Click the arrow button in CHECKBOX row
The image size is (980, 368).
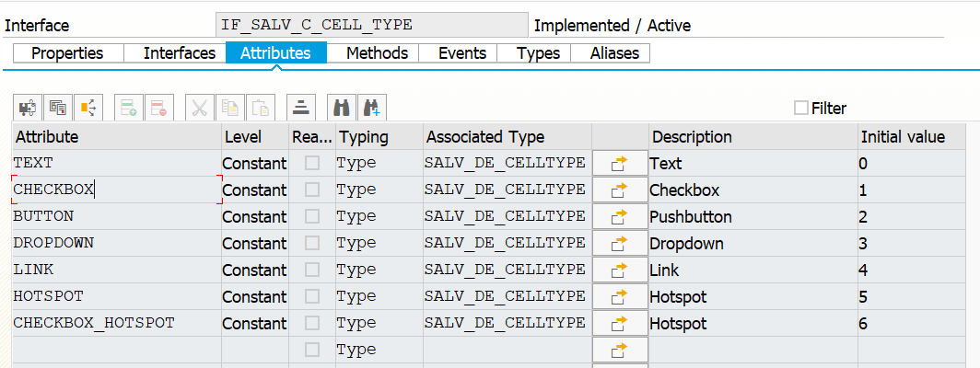pos(620,190)
